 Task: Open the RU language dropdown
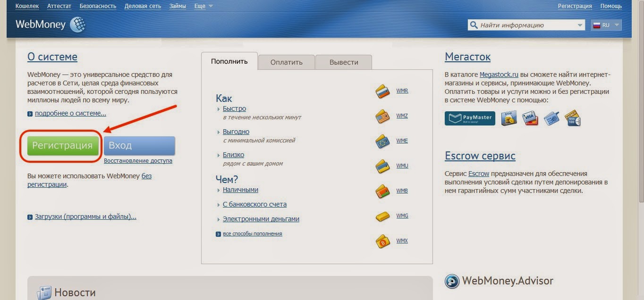pos(606,25)
